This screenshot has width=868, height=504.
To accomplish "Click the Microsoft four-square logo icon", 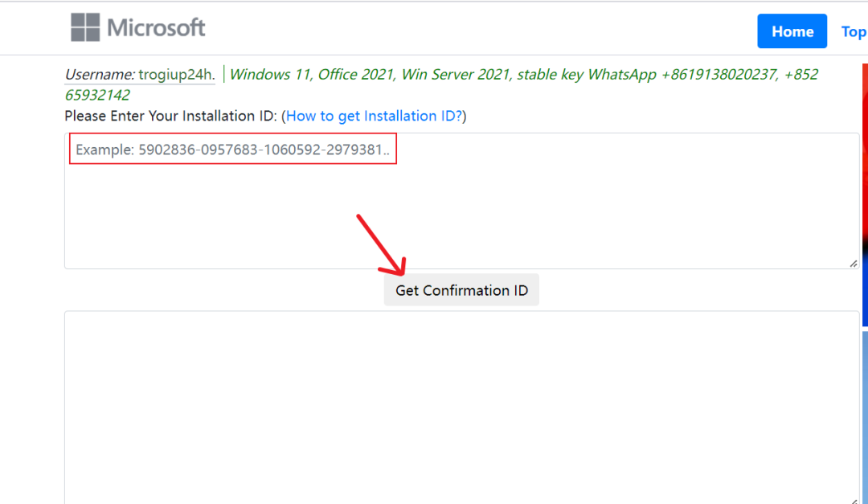I will 85,27.
